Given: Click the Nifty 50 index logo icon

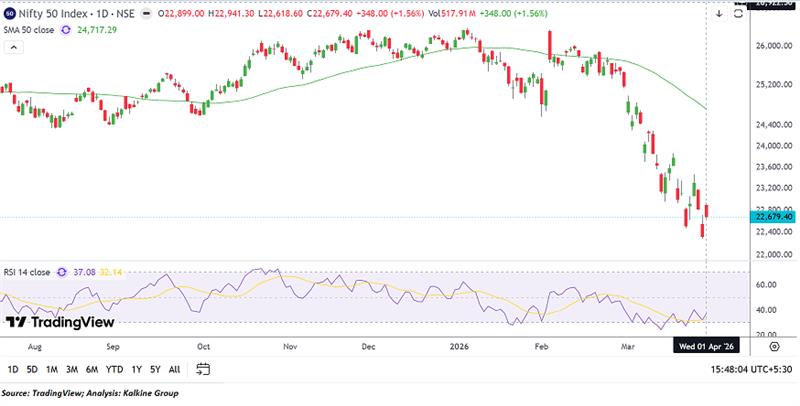Looking at the screenshot, I should pos(10,14).
